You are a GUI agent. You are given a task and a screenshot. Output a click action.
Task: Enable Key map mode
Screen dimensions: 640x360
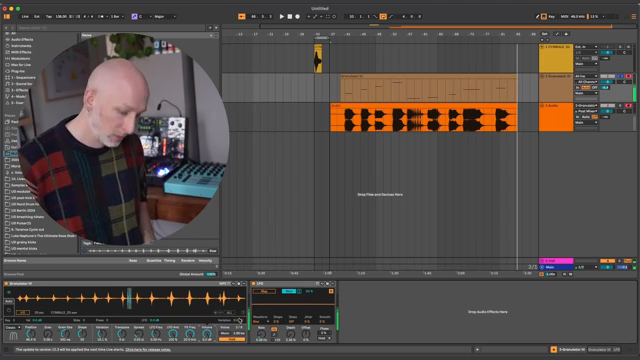pyautogui.click(x=552, y=16)
